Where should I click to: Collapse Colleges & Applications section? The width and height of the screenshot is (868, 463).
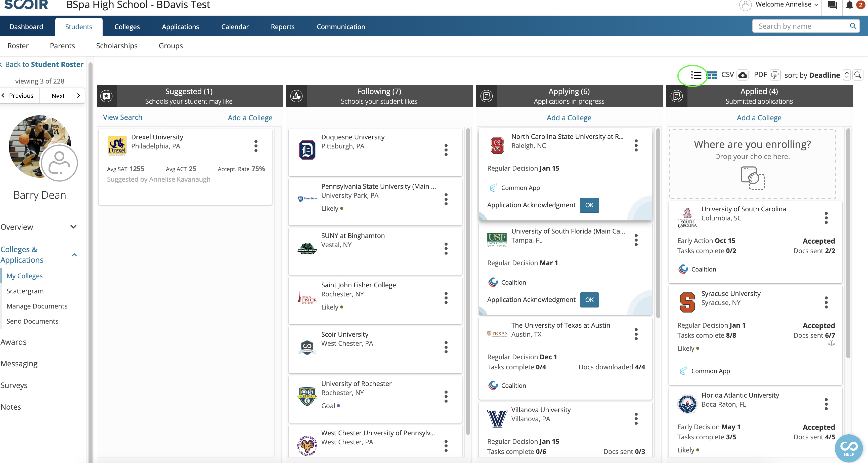[39, 255]
